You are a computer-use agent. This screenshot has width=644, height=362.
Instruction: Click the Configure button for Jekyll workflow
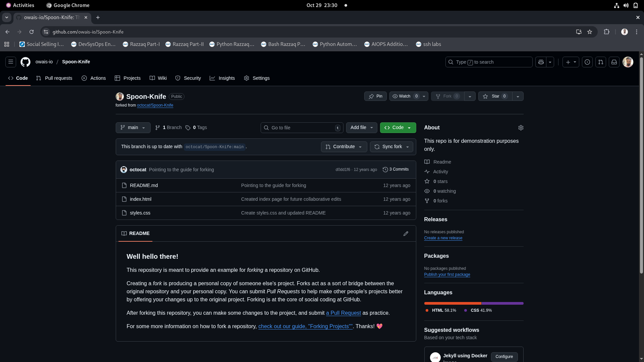coord(504,357)
